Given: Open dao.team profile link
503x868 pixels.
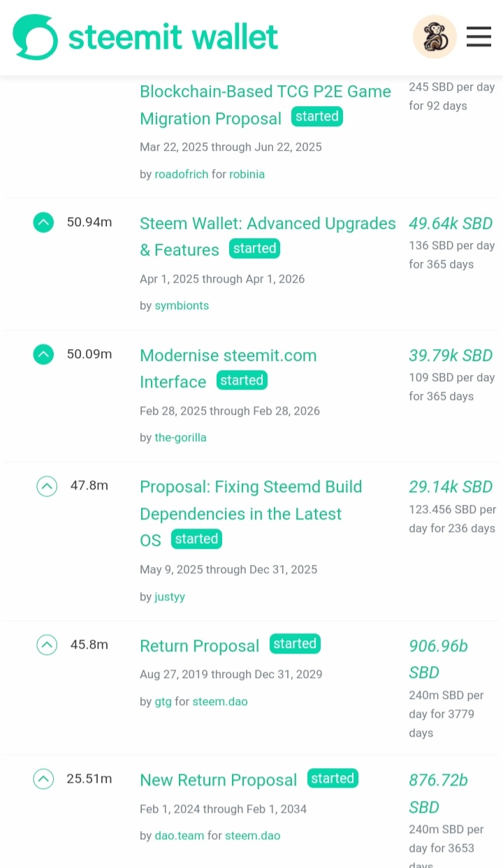Looking at the screenshot, I should 180,835.
